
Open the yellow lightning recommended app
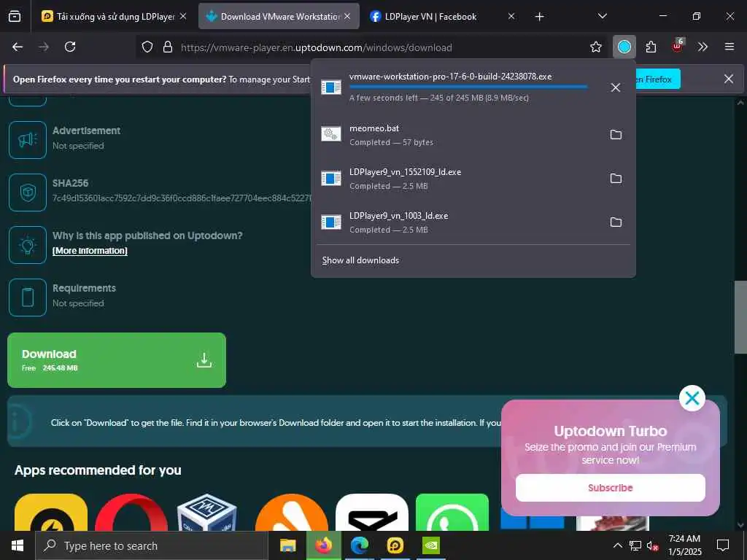(51, 513)
